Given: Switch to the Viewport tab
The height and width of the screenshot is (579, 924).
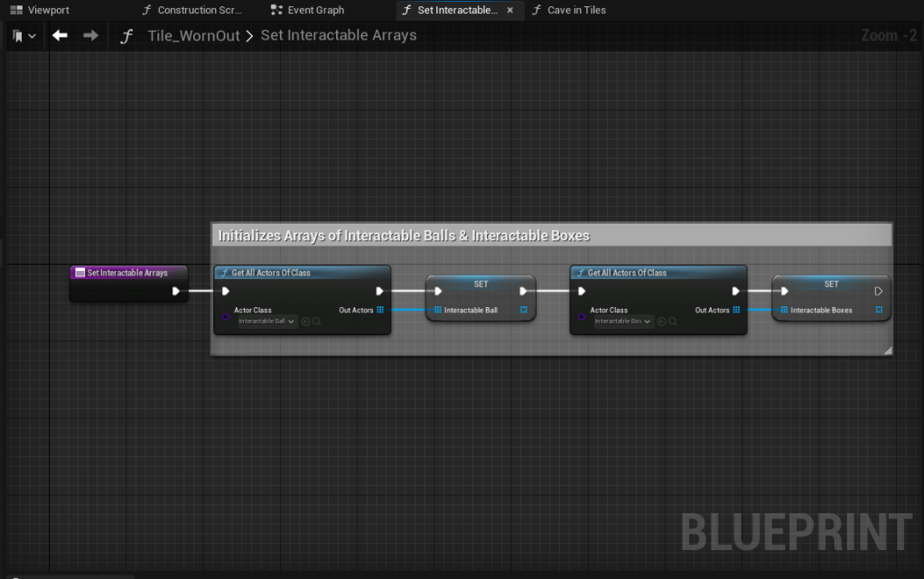Looking at the screenshot, I should pyautogui.click(x=40, y=10).
